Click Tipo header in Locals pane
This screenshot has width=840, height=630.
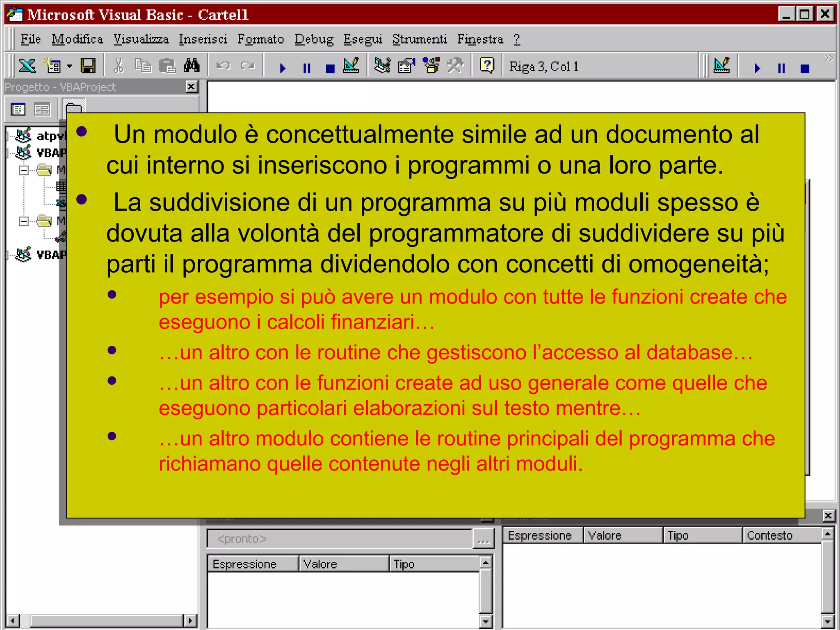(434, 564)
